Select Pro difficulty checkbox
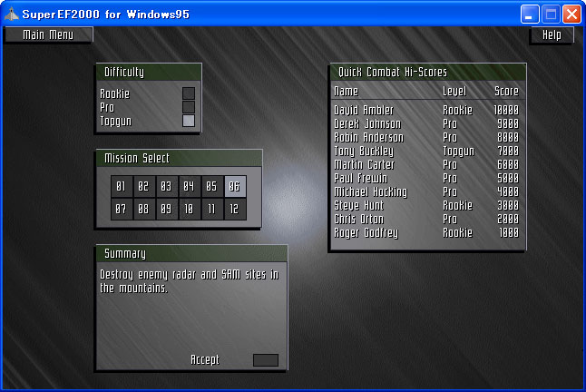This screenshot has height=392, width=586. 189,107
